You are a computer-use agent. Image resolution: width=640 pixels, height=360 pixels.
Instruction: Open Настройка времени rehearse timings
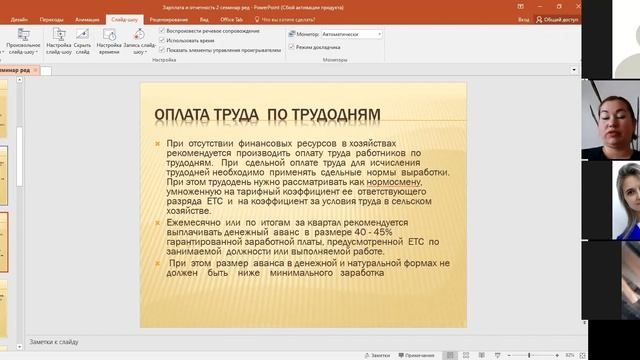[x=109, y=41]
